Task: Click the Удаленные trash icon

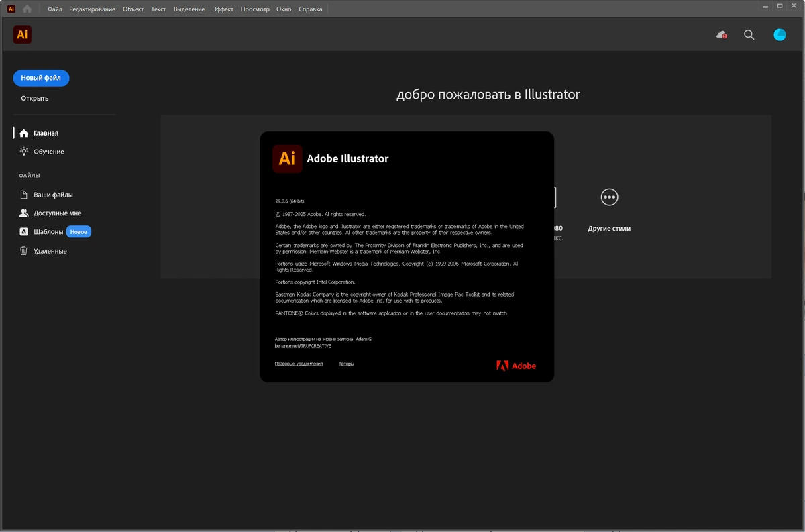Action: pos(24,251)
